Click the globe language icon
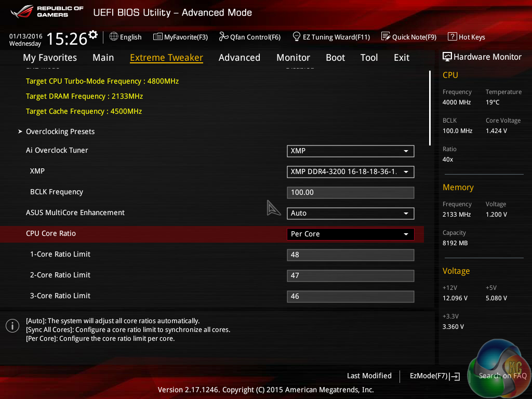 point(114,37)
